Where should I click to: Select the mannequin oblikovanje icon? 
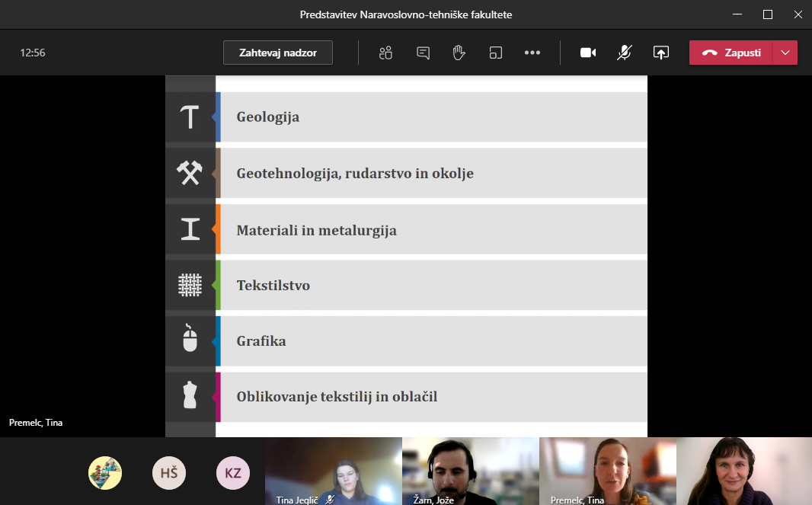190,396
